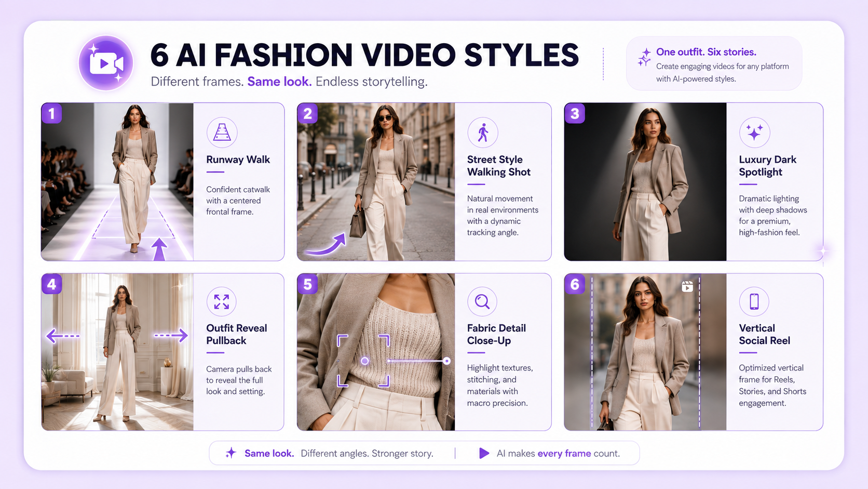Screen dimensions: 868x489
Task: Open the Street Style Walking Shot photo
Action: pyautogui.click(x=376, y=182)
